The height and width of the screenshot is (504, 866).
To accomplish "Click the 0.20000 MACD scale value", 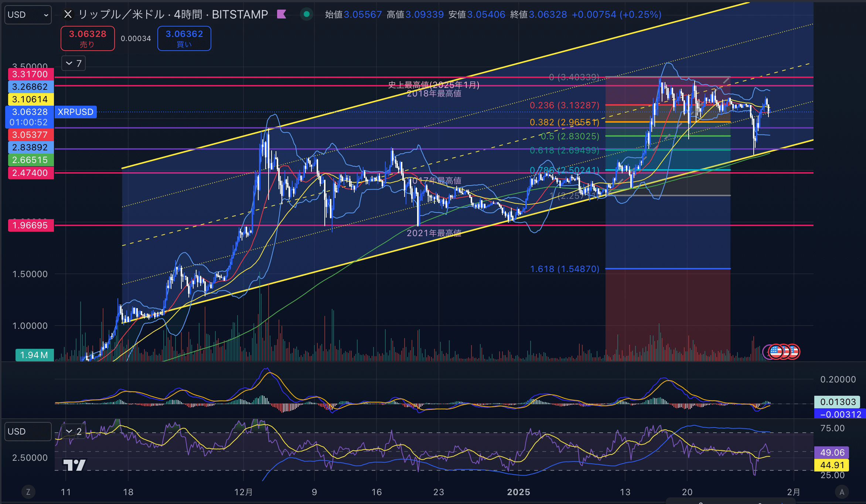I will (838, 379).
